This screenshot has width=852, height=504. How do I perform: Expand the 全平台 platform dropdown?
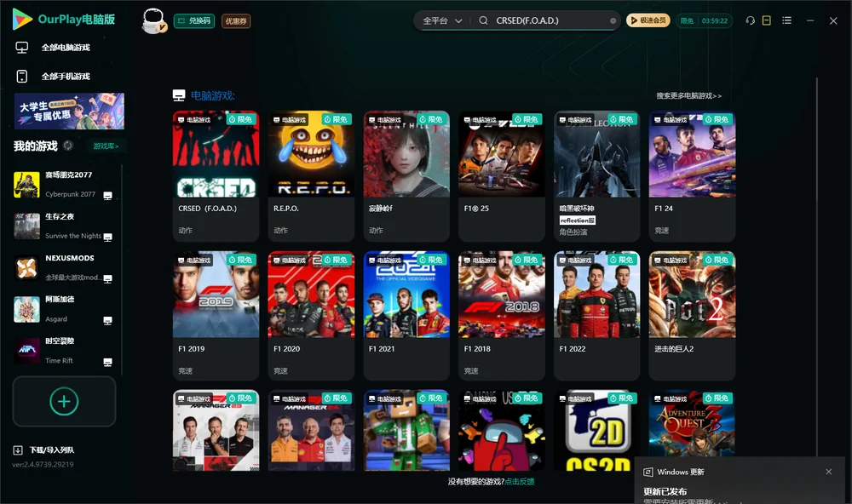[x=442, y=20]
